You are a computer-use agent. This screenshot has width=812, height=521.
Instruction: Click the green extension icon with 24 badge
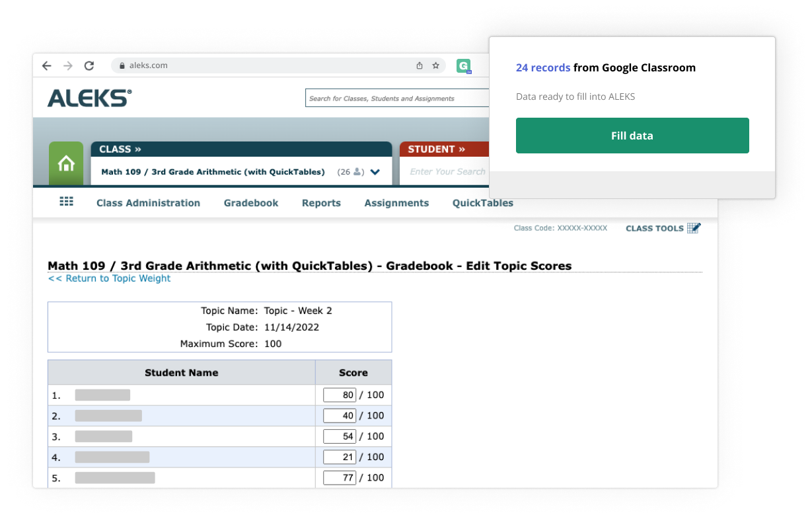pos(463,66)
